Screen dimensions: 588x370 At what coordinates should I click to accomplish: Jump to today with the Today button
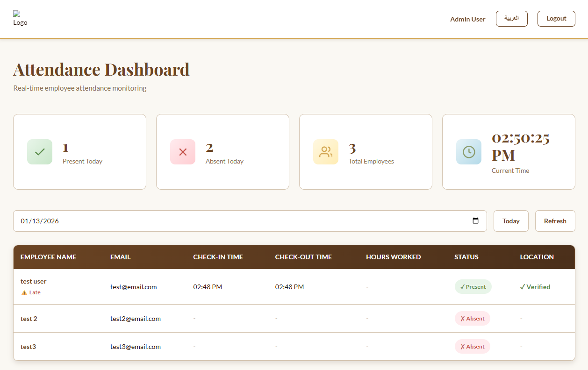pos(511,221)
